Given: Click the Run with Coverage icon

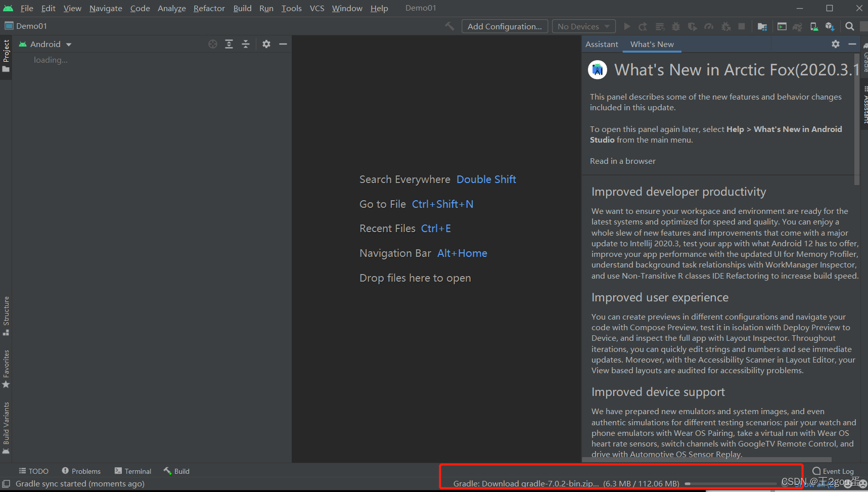Looking at the screenshot, I should [x=693, y=26].
